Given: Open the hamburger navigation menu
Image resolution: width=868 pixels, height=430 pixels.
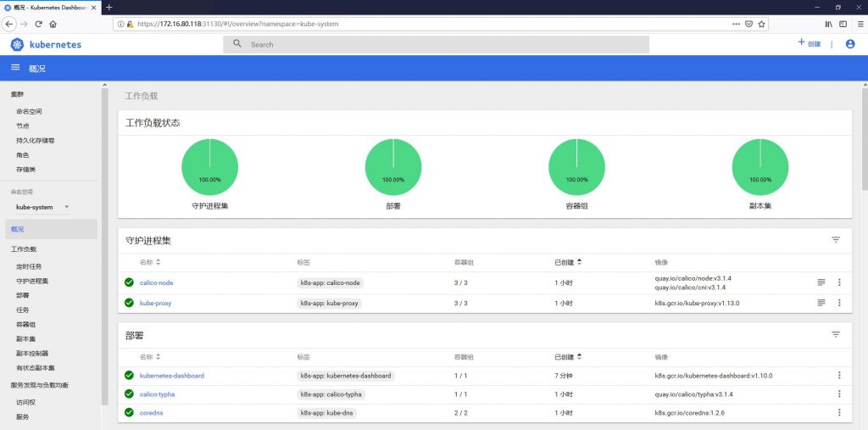Looking at the screenshot, I should point(15,68).
